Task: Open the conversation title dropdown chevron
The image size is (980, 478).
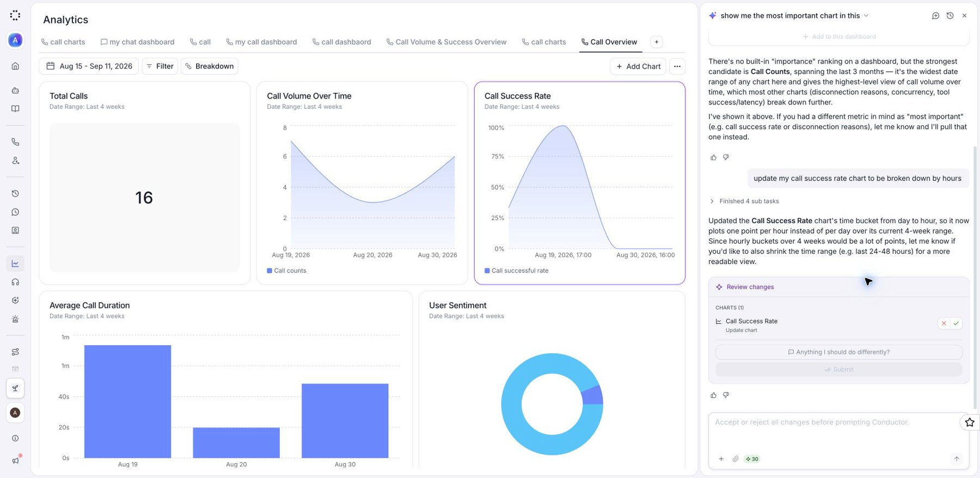Action: point(866,16)
